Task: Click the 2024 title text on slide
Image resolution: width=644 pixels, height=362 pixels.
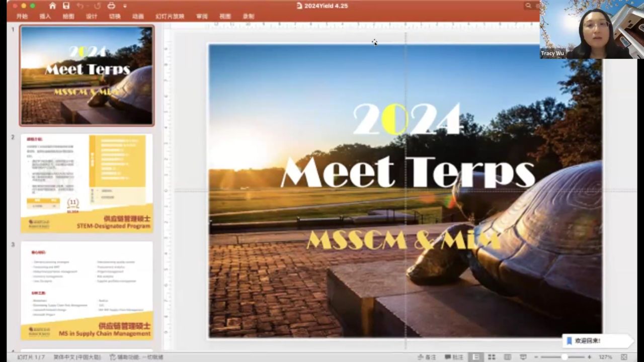Action: (407, 119)
